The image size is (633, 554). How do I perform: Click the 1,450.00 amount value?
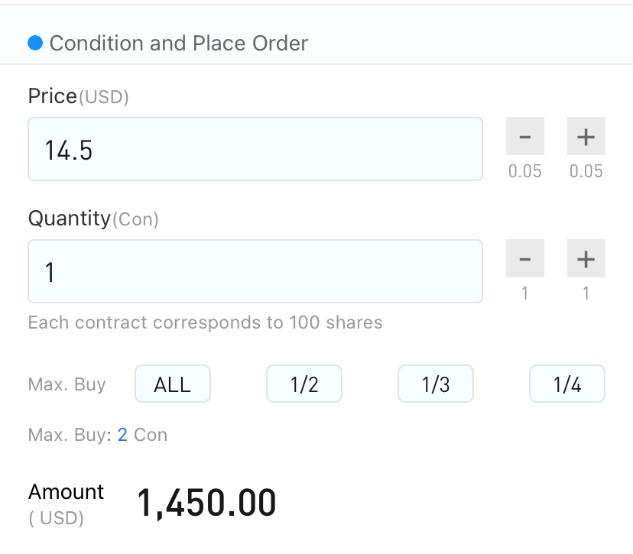[x=207, y=503]
